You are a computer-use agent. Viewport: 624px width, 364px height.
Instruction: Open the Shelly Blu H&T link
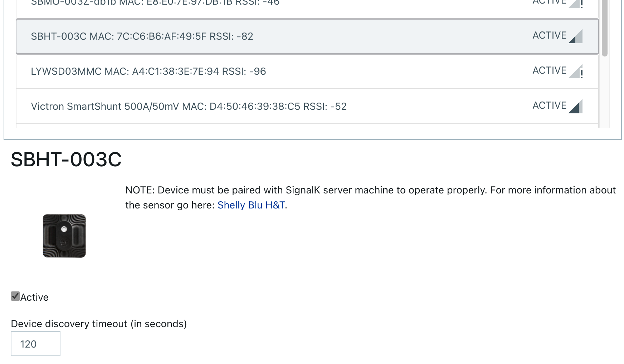(251, 205)
